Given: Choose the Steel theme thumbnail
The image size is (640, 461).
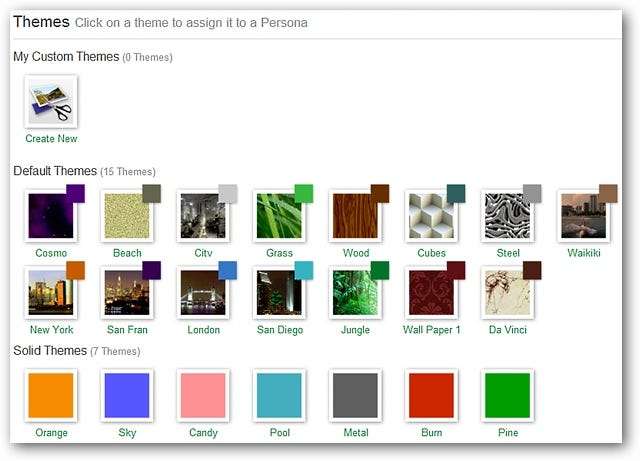Looking at the screenshot, I should [x=507, y=216].
